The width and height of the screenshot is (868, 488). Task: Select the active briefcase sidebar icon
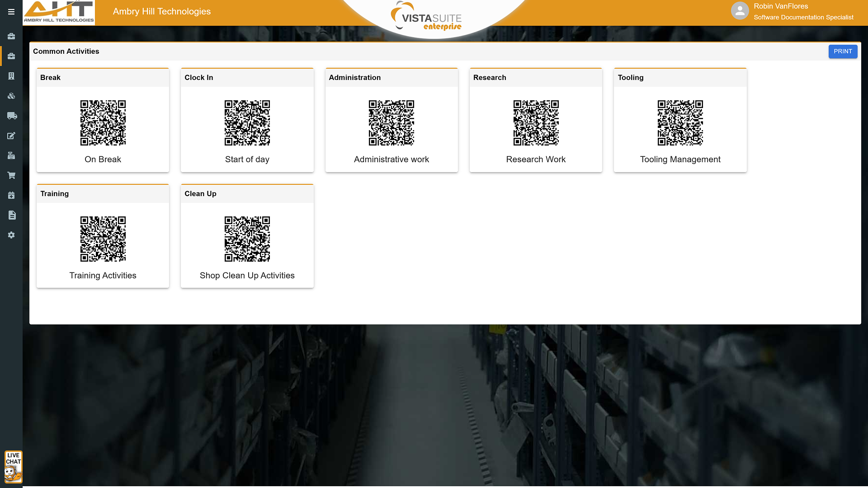11,56
